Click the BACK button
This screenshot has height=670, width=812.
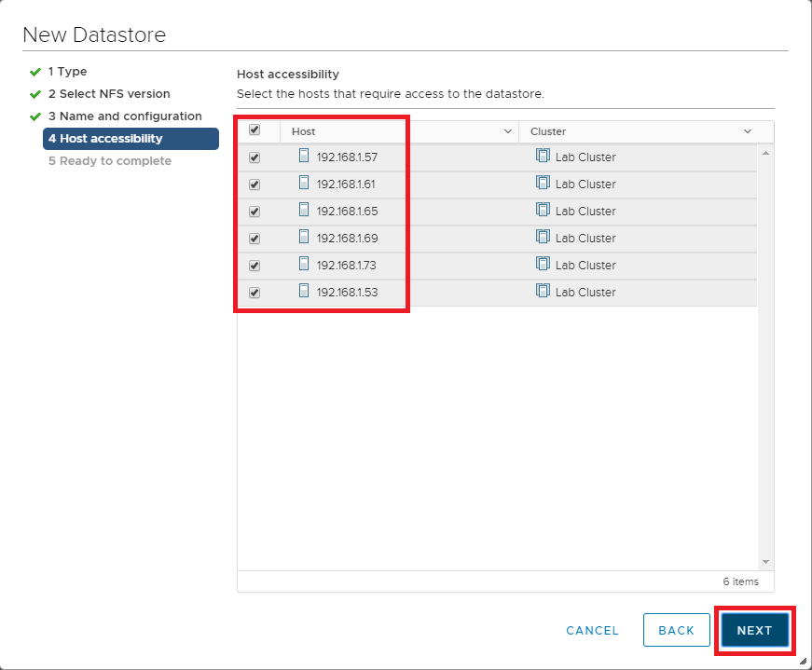pos(676,631)
